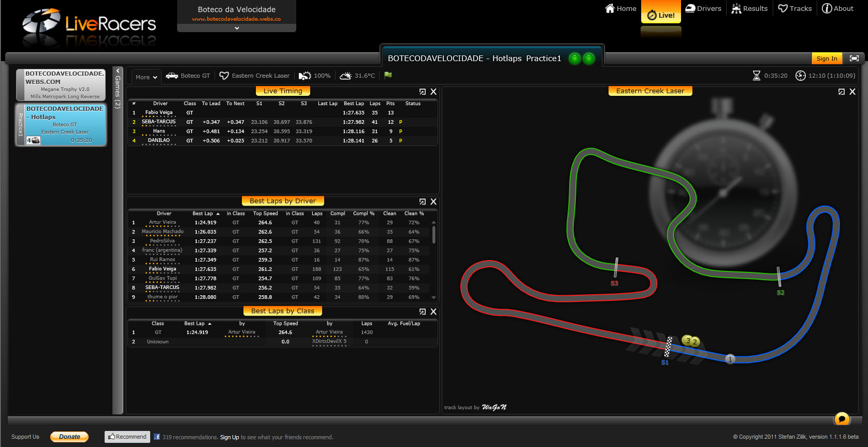Click the hourglass time-remaining icon
This screenshot has width=868, height=447.
pos(756,76)
